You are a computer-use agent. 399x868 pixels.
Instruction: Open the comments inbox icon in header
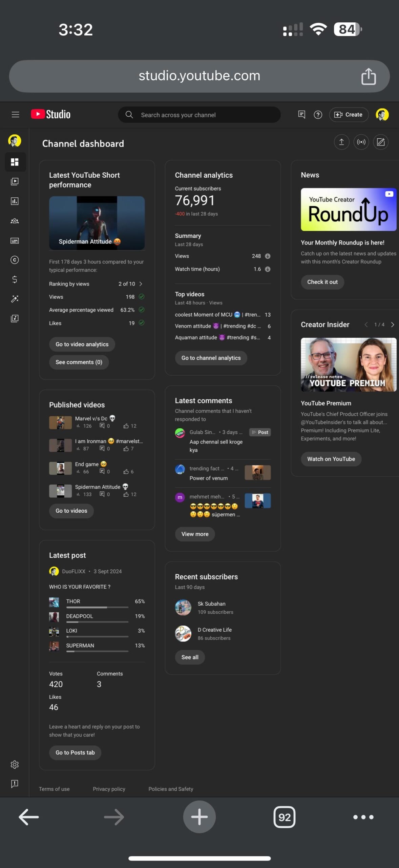[x=301, y=115]
